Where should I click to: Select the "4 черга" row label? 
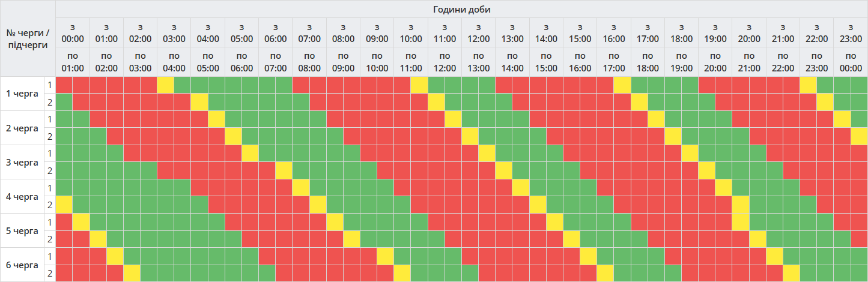(x=22, y=196)
